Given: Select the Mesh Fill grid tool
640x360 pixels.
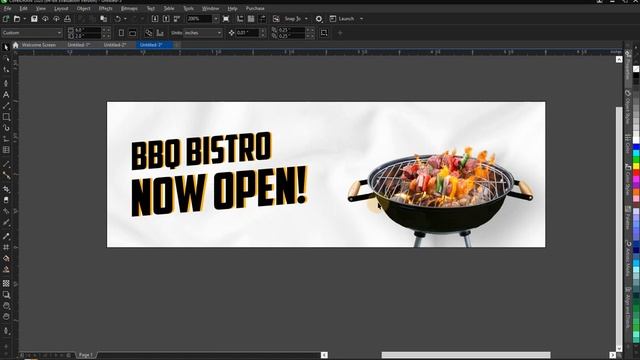Looking at the screenshot, I should (6, 247).
